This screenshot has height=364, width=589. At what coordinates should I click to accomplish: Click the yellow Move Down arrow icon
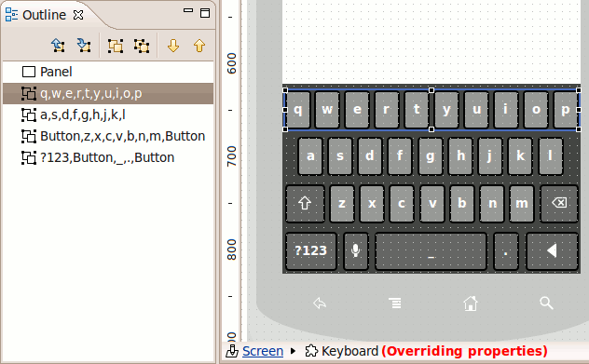[173, 46]
